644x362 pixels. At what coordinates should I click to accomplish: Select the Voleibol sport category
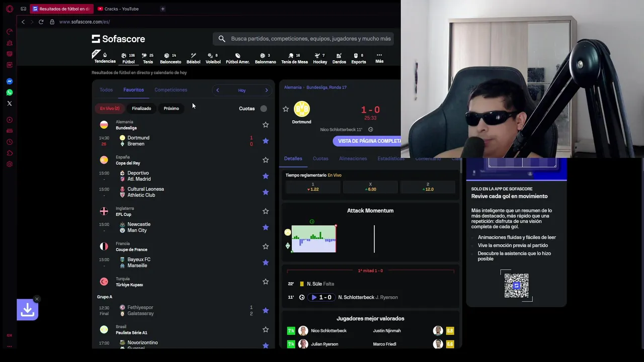coord(213,58)
